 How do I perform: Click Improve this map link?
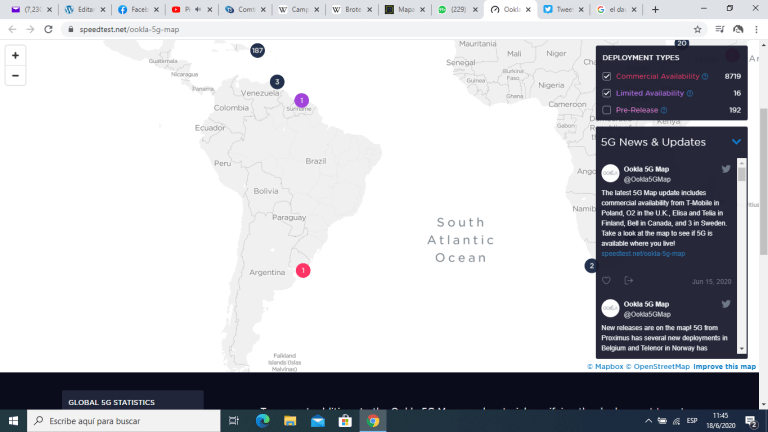pos(724,366)
